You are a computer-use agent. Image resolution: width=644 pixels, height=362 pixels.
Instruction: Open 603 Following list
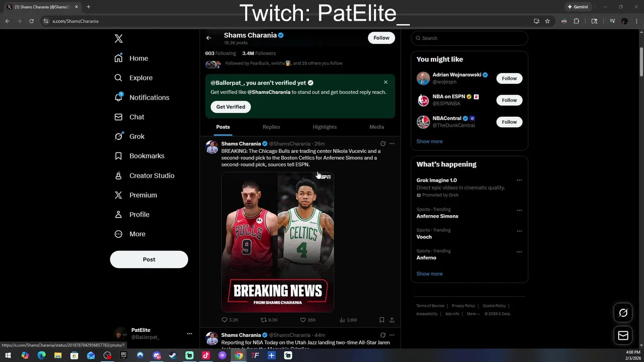coord(220,53)
